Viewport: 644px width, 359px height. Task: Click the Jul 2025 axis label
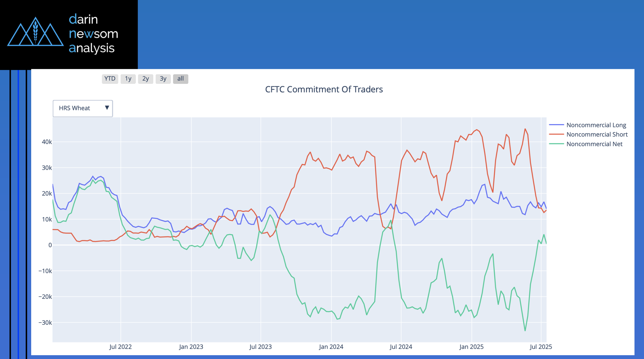pyautogui.click(x=541, y=347)
